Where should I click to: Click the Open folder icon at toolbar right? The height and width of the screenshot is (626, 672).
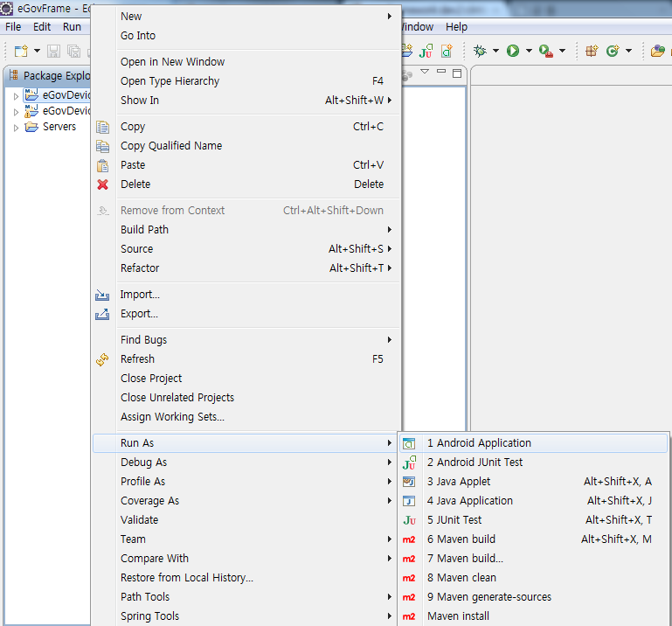tap(658, 52)
